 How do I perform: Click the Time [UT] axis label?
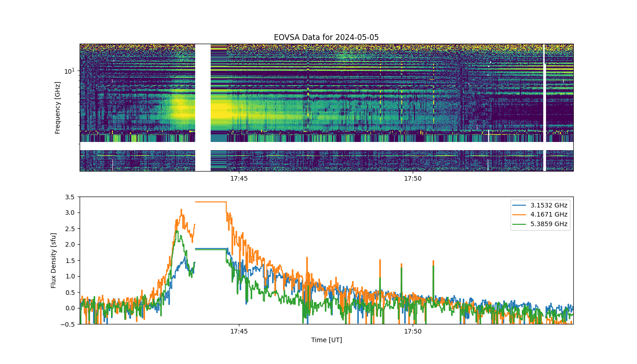[326, 340]
